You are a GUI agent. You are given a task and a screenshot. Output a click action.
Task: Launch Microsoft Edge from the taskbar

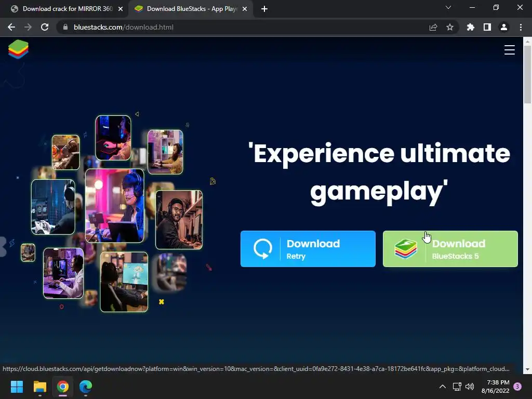pos(86,387)
